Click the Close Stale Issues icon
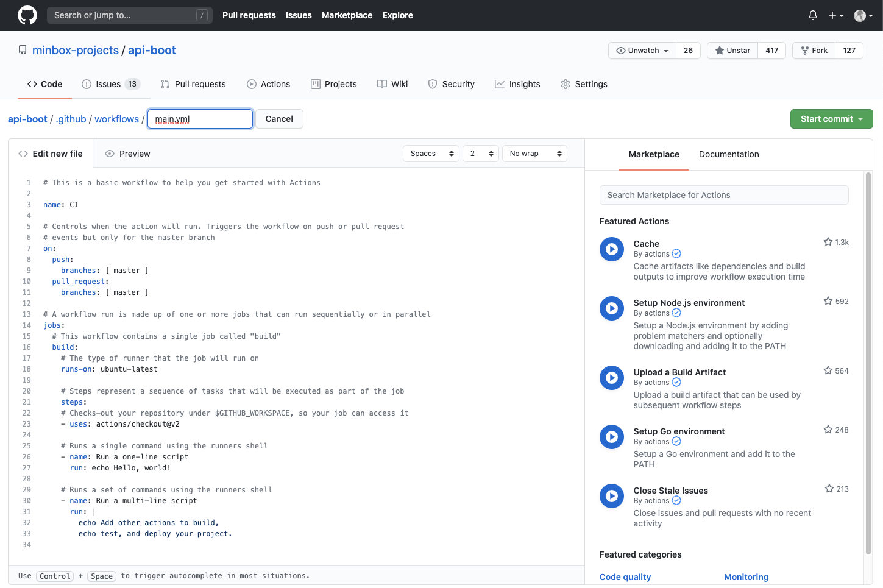The width and height of the screenshot is (883, 588). (x=612, y=496)
